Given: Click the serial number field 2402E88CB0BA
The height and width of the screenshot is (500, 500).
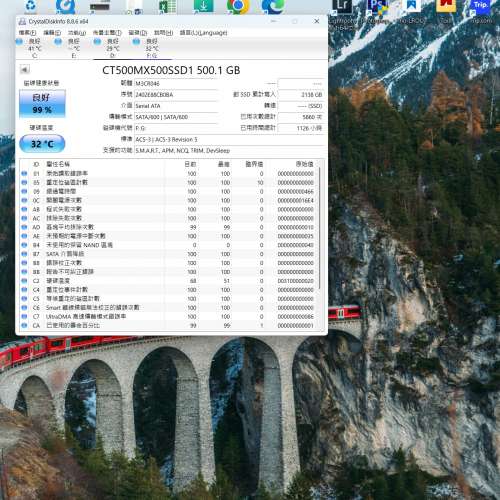Looking at the screenshot, I should (x=176, y=95).
